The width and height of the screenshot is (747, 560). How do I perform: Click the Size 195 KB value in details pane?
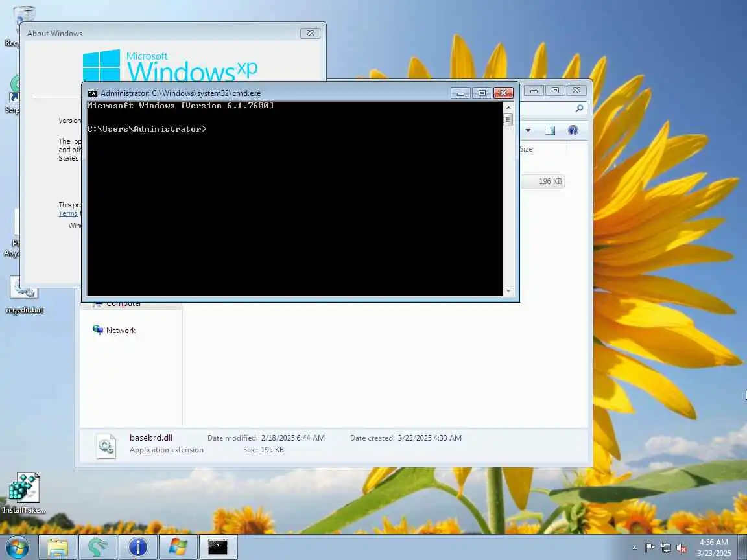point(272,450)
